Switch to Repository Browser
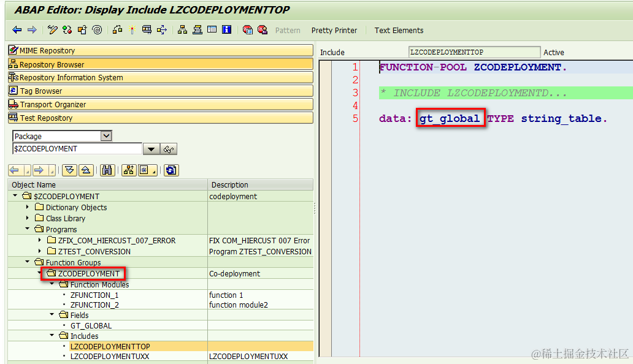The image size is (633, 364). tap(160, 64)
